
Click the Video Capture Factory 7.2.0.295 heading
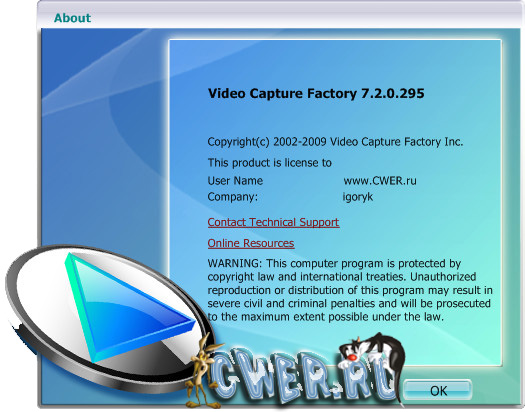tap(316, 93)
